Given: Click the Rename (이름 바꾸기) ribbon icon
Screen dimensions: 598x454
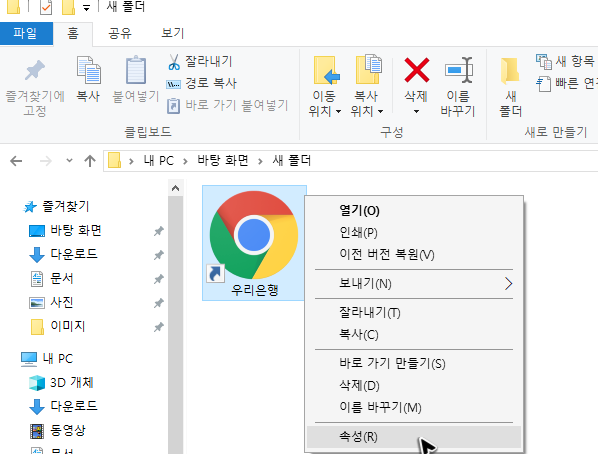Looking at the screenshot, I should click(x=458, y=70).
